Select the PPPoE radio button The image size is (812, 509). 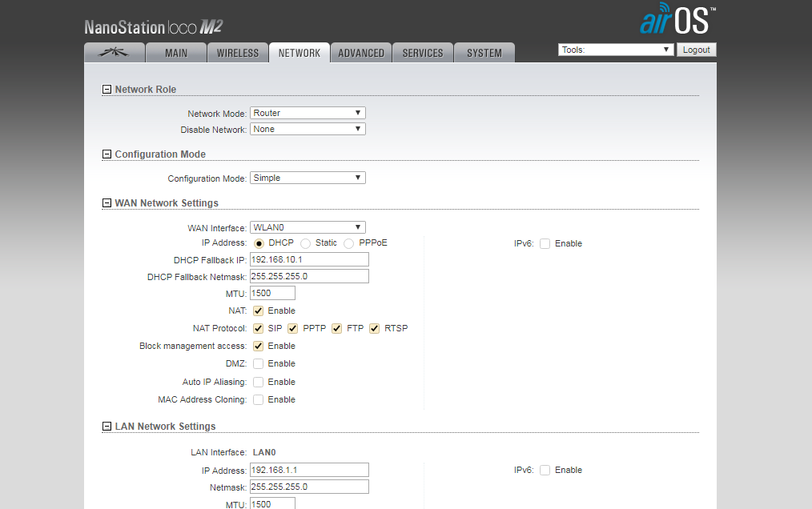[x=349, y=243]
